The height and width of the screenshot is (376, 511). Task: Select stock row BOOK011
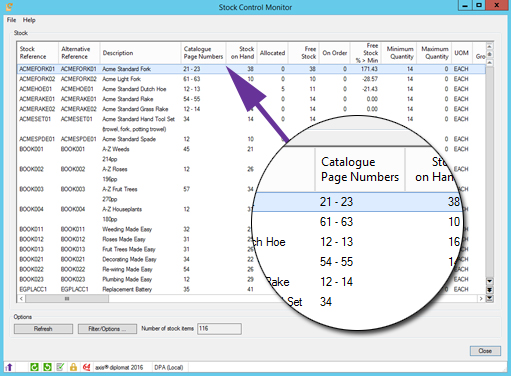click(x=251, y=229)
